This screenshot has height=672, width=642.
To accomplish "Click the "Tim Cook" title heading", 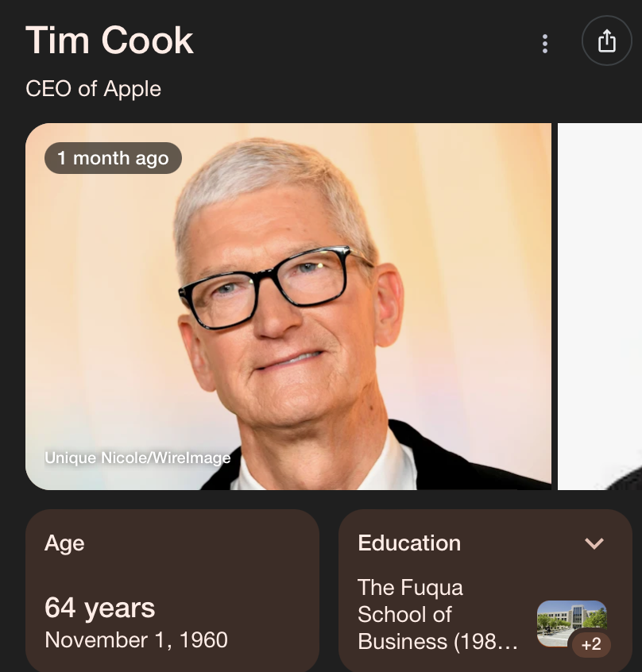I will [110, 41].
